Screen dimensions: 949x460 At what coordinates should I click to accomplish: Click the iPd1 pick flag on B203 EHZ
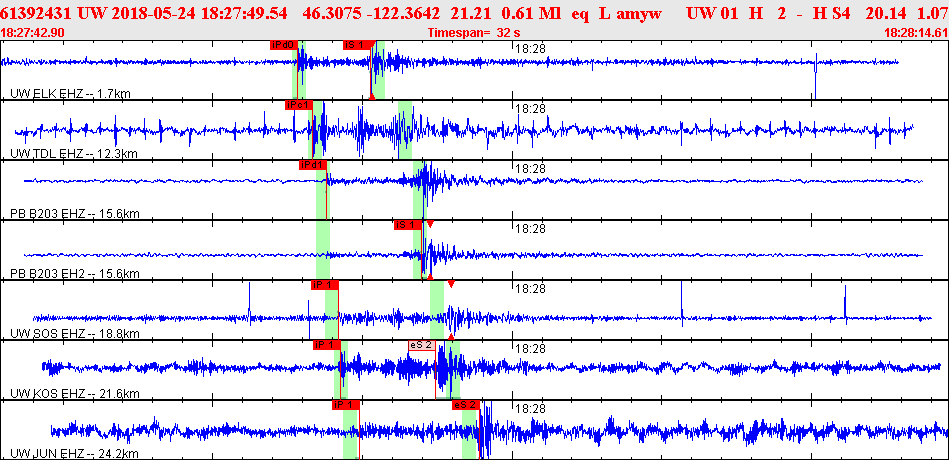coord(313,165)
